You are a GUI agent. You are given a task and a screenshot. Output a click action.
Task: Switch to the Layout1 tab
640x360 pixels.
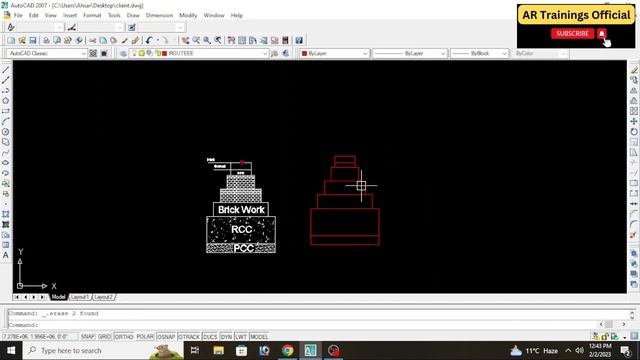tap(80, 297)
